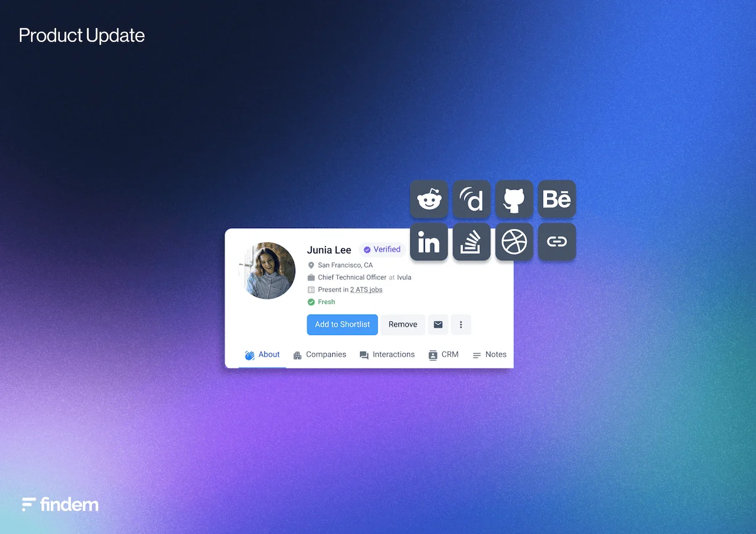Switch to the CRM tab

coord(443,355)
